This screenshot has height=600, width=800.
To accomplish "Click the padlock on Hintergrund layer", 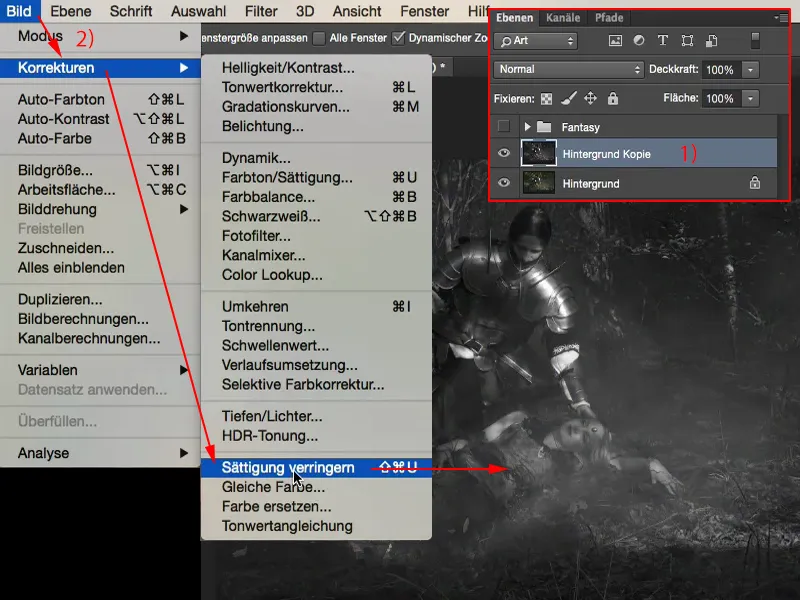I will (755, 183).
